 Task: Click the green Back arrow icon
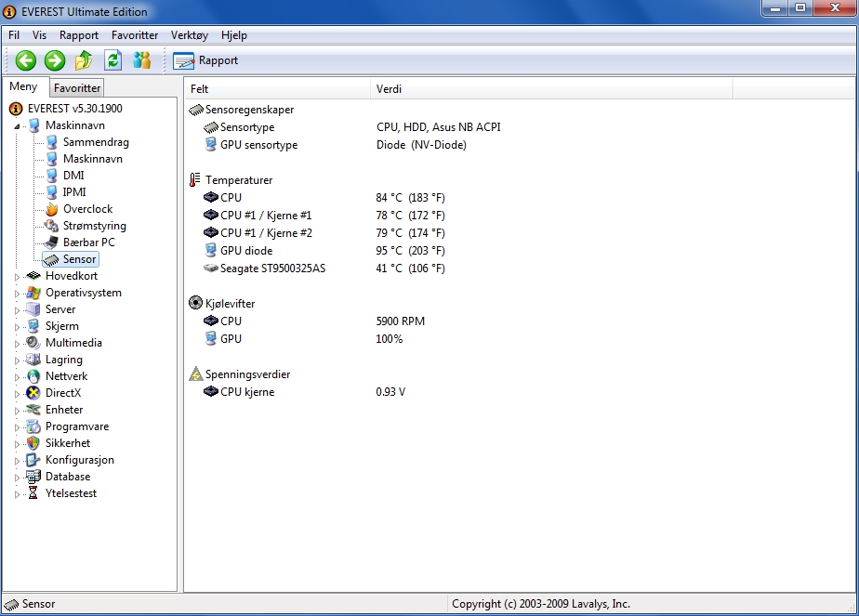pos(26,60)
